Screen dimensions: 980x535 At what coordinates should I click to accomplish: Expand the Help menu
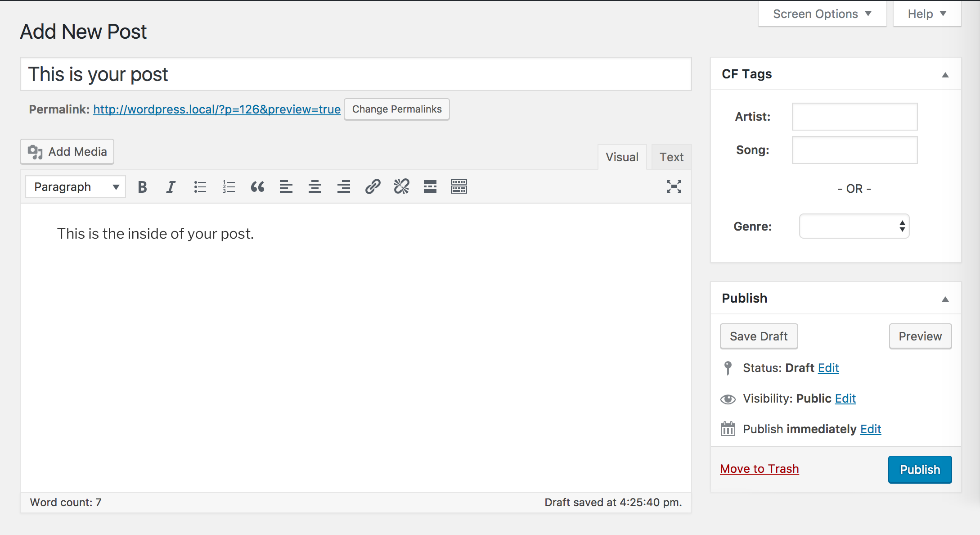coord(926,14)
